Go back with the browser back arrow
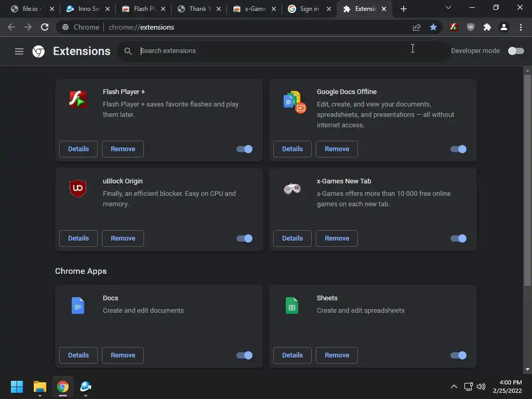 click(x=11, y=27)
